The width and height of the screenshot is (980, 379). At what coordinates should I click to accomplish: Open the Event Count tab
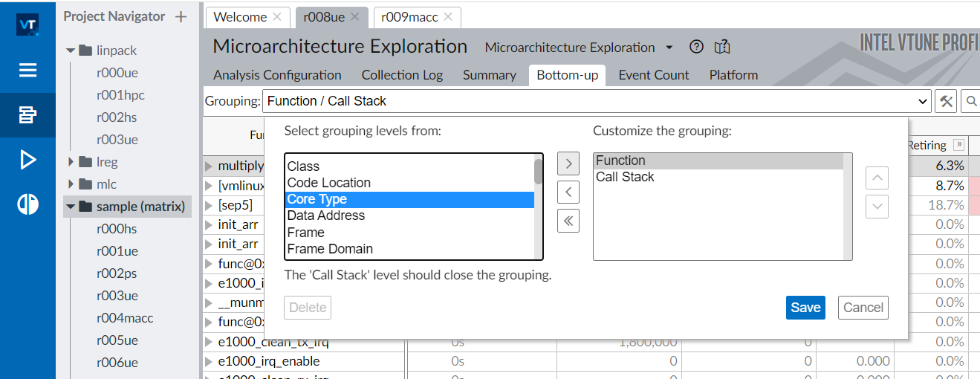[x=654, y=75]
